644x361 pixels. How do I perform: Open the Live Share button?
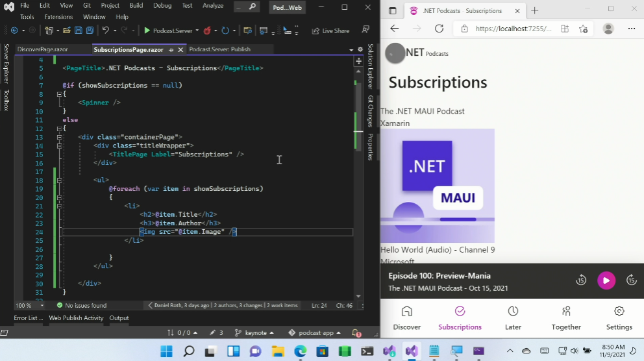pyautogui.click(x=330, y=31)
